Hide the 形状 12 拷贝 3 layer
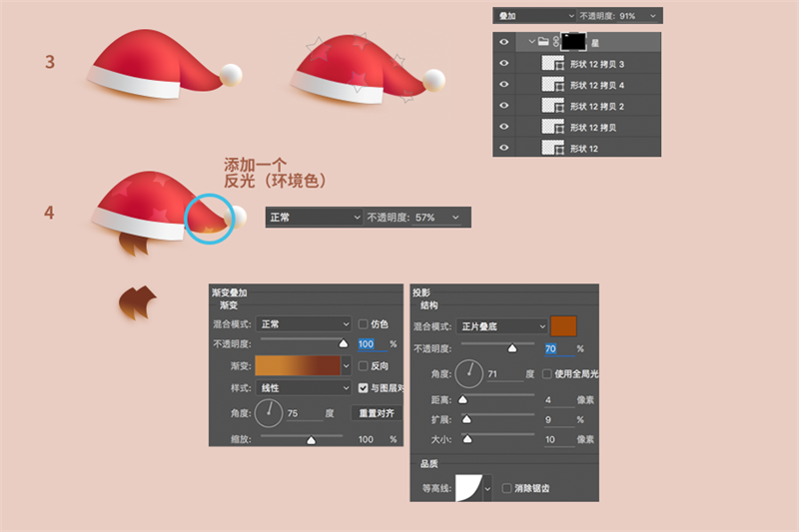This screenshot has height=532, width=799. [x=504, y=63]
